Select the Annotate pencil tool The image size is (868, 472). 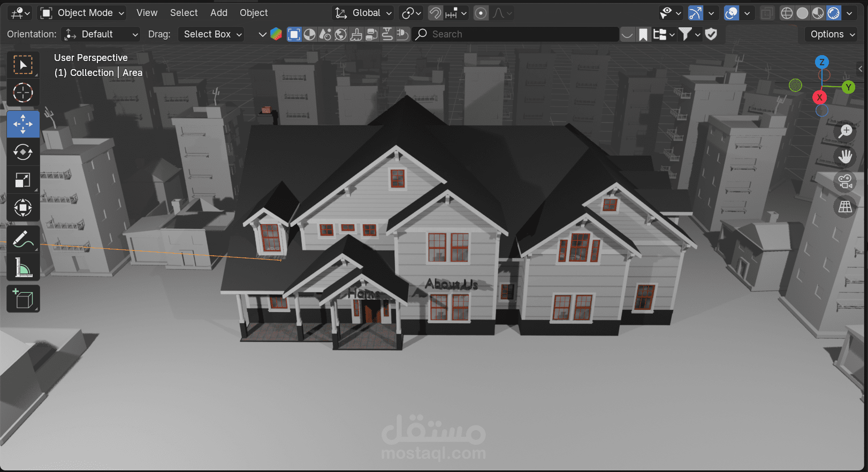coord(23,239)
